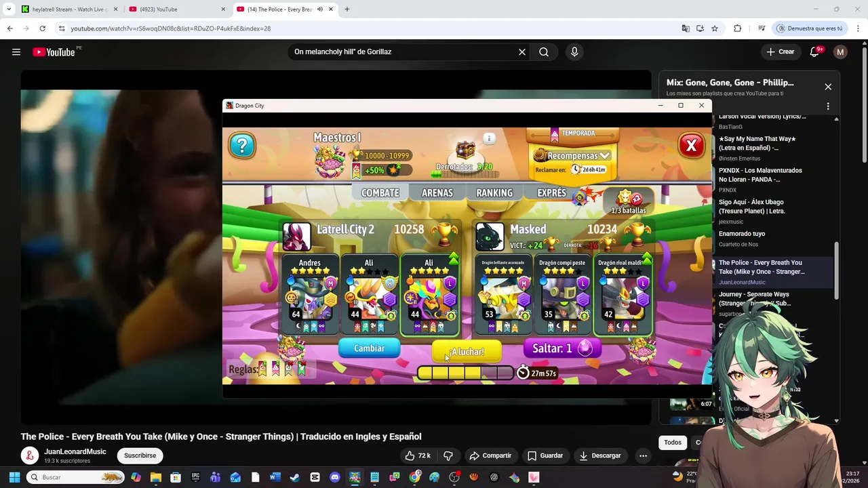Image resolution: width=868 pixels, height=488 pixels.
Task: Switch to the ARENAS tab
Action: point(437,193)
